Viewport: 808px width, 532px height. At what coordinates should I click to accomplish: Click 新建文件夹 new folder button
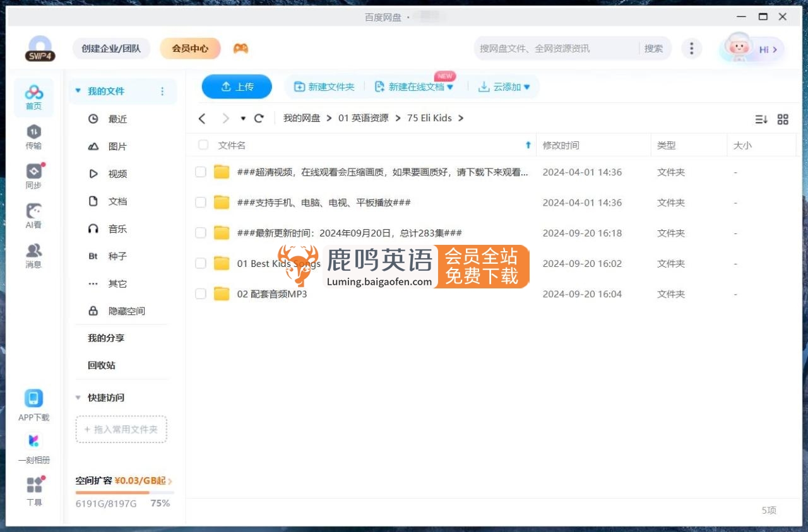[324, 87]
